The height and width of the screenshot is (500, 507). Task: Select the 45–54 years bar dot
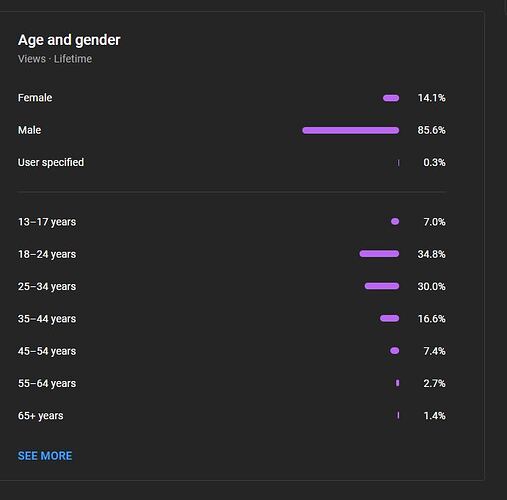tap(395, 351)
